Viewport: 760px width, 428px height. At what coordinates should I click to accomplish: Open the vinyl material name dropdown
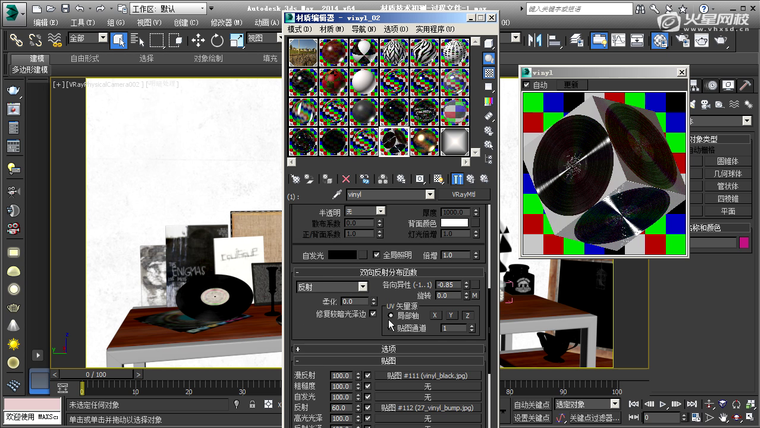click(430, 195)
